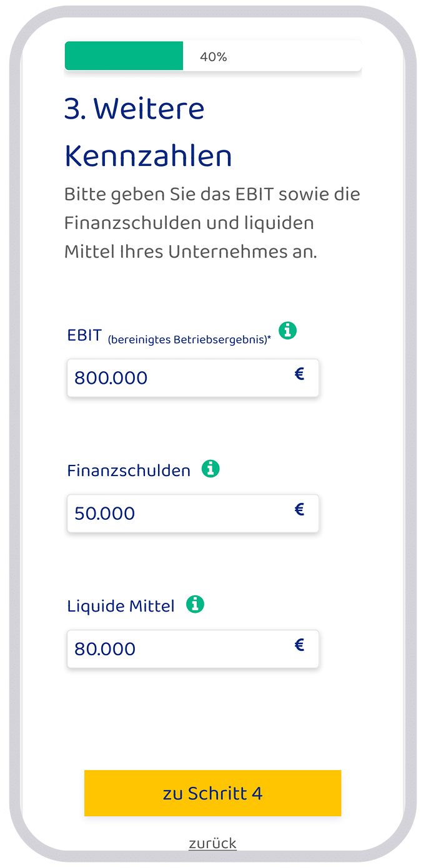
Task: Click the euro symbol in EBIT field
Action: pyautogui.click(x=299, y=374)
